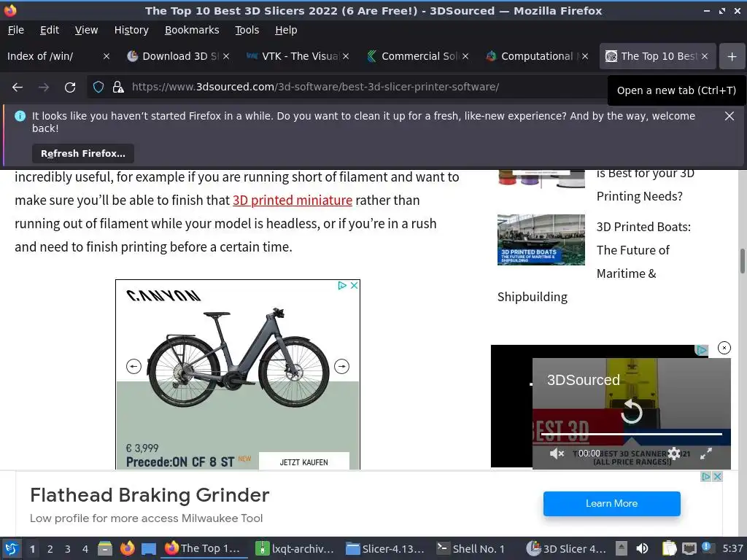
Task: Open the network status tray icon
Action: pos(689,549)
